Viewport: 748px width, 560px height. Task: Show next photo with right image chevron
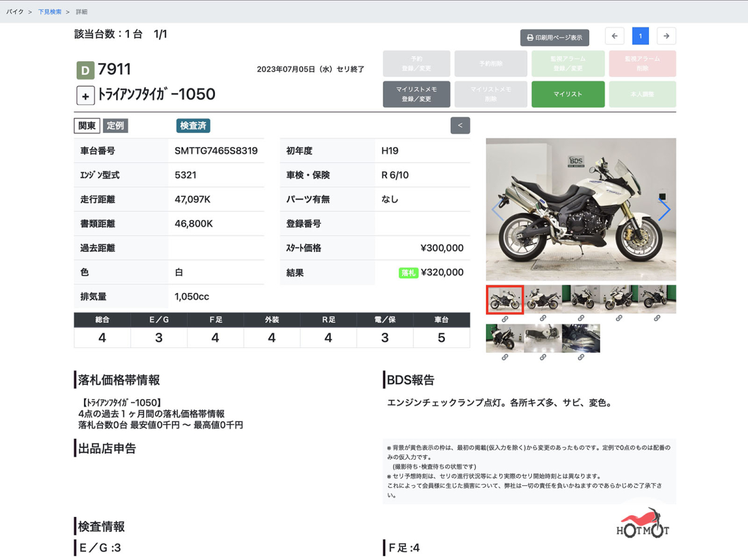(664, 210)
